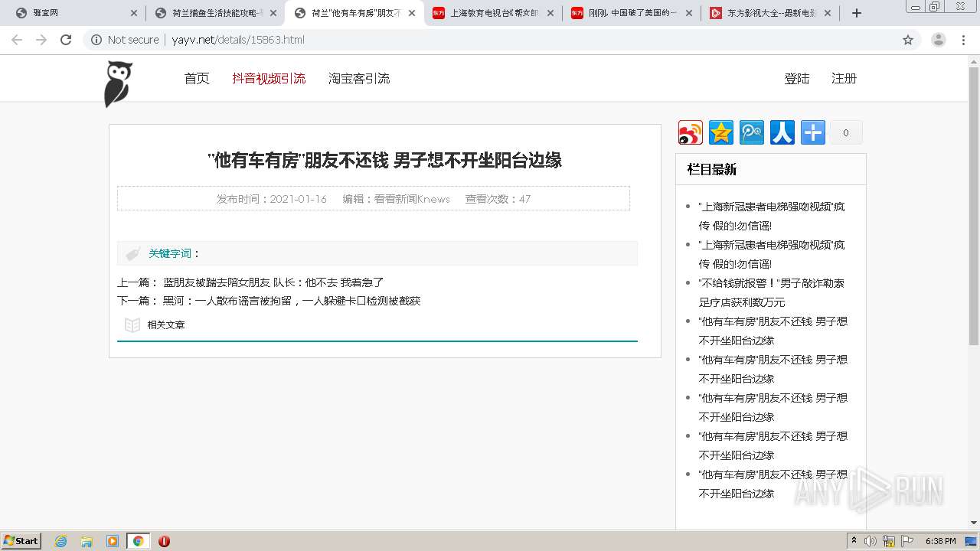Open more share options plus icon

point(813,132)
